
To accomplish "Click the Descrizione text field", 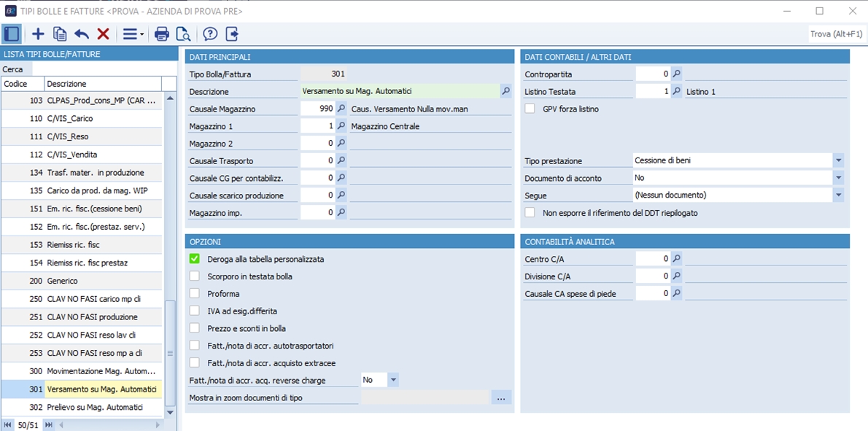I will click(x=400, y=91).
